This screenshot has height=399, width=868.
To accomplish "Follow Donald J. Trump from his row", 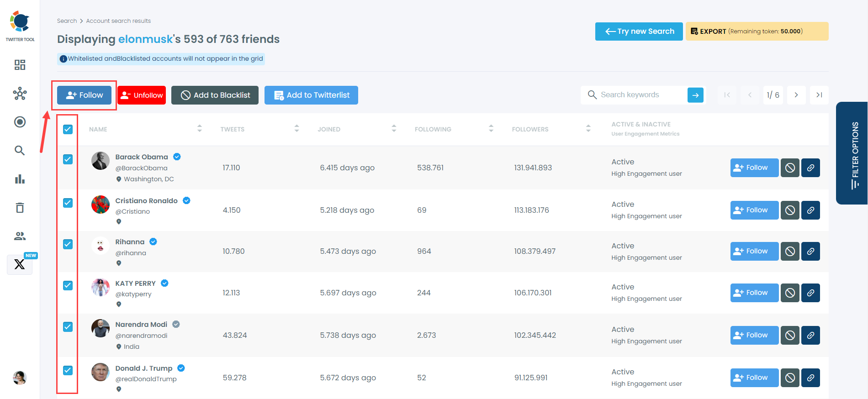I will 754,378.
